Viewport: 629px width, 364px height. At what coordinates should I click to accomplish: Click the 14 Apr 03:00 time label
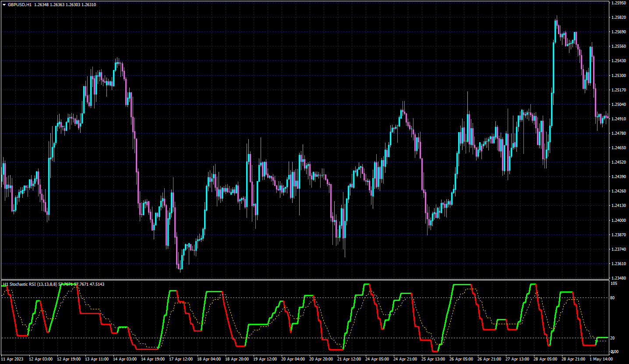125,359
